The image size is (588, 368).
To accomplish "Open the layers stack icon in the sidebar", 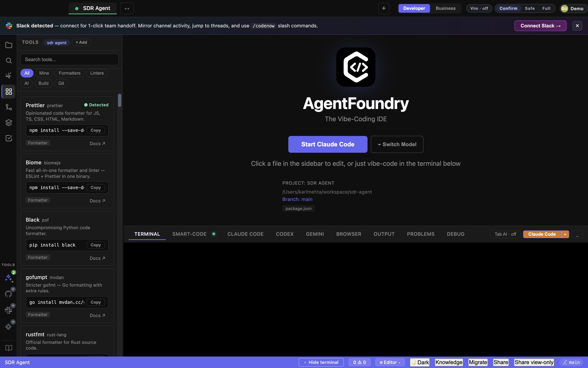I will [x=9, y=123].
